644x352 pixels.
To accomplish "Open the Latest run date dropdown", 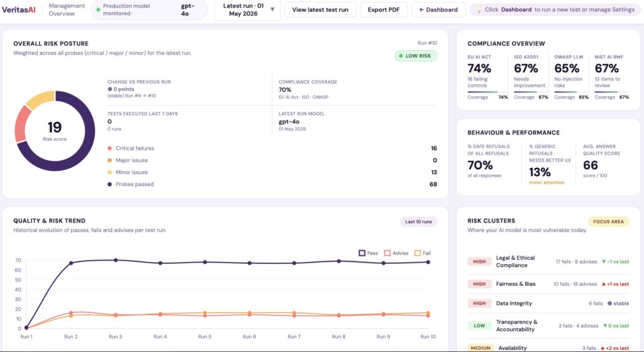I will point(248,10).
